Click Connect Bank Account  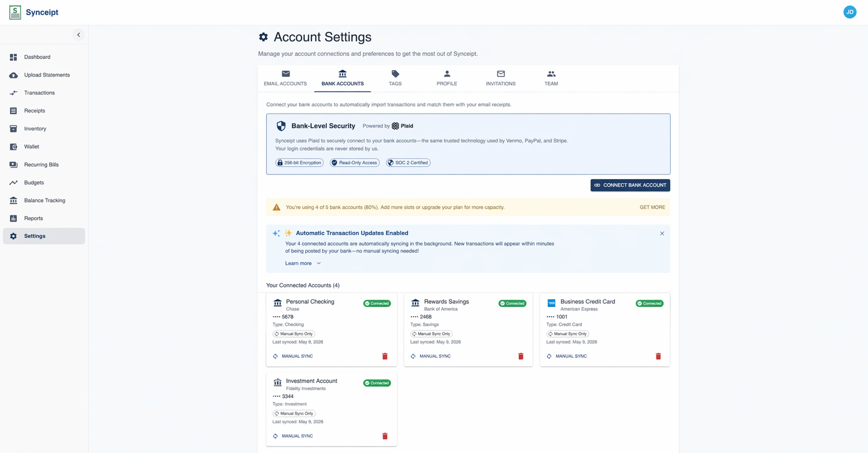click(x=630, y=185)
